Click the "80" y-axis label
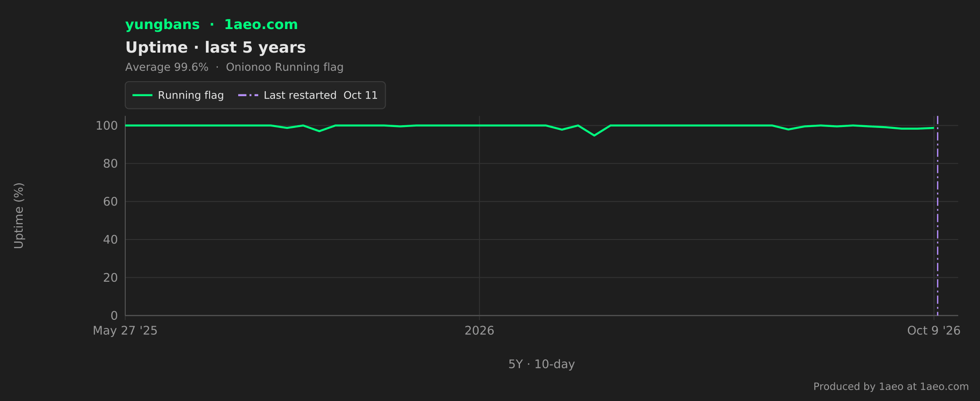The height and width of the screenshot is (401, 980). [x=110, y=164]
